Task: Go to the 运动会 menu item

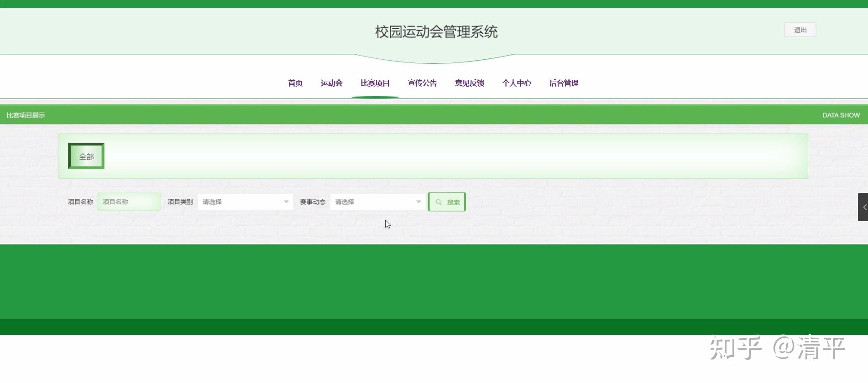Action: 331,83
